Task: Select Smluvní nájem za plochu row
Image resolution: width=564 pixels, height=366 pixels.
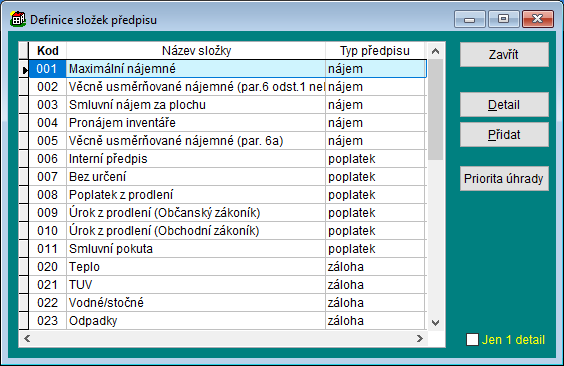Action: [227, 105]
